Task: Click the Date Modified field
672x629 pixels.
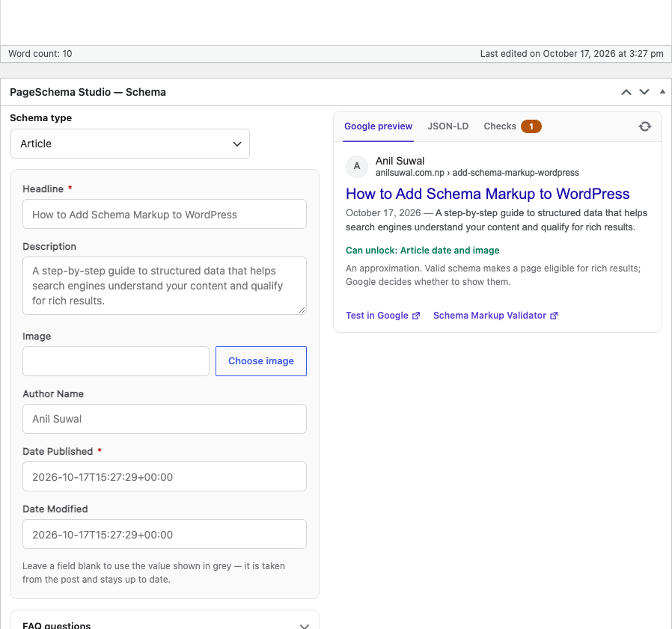Action: tap(165, 534)
